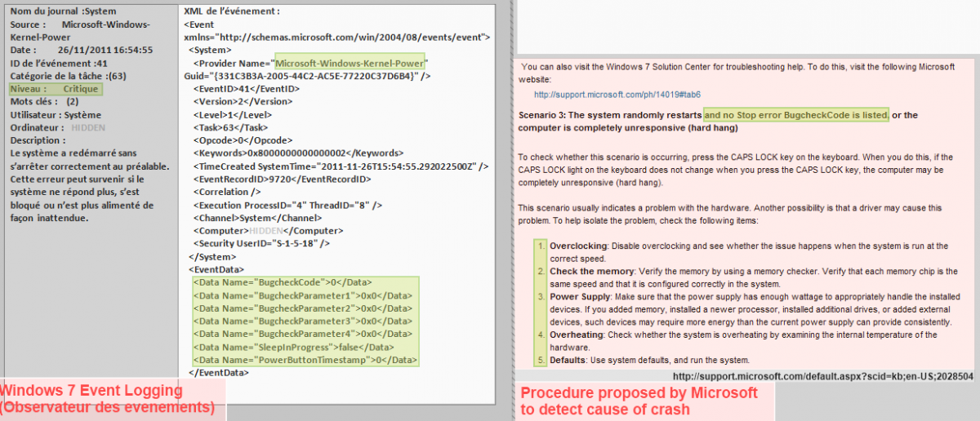This screenshot has height=421, width=980.
Task: Click the 'Overclocking' list item
Action: point(749,250)
